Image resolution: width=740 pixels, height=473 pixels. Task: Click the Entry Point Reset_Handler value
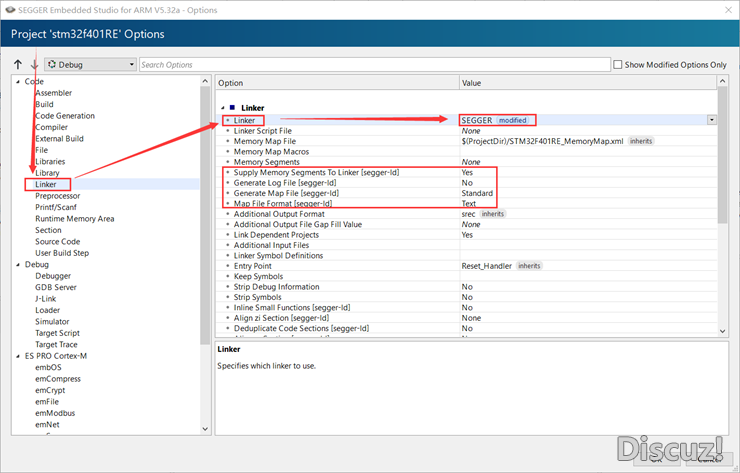tap(487, 266)
